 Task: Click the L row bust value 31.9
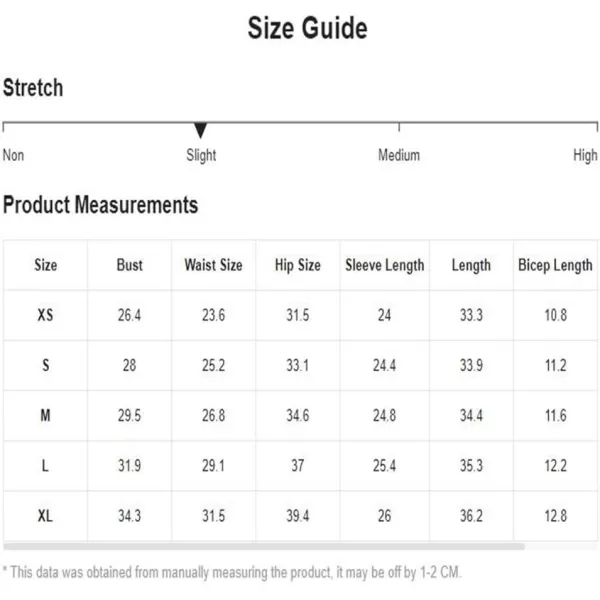pos(129,465)
